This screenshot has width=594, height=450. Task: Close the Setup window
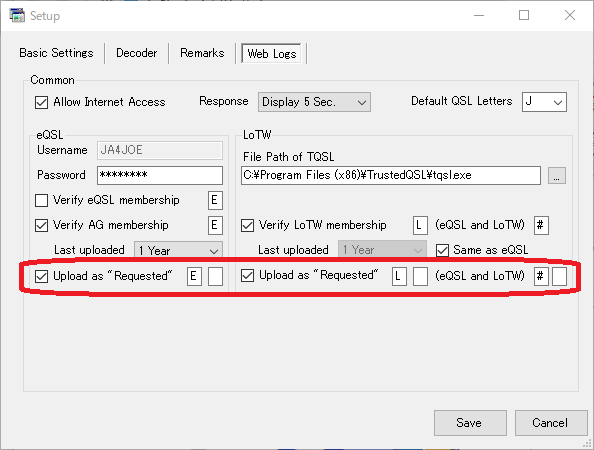(x=569, y=16)
